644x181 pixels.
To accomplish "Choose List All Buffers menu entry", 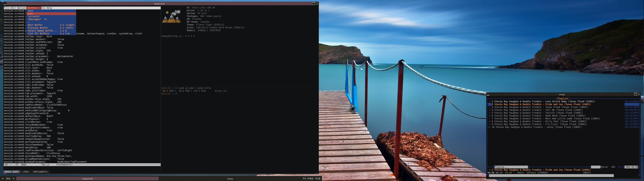I will (39, 34).
